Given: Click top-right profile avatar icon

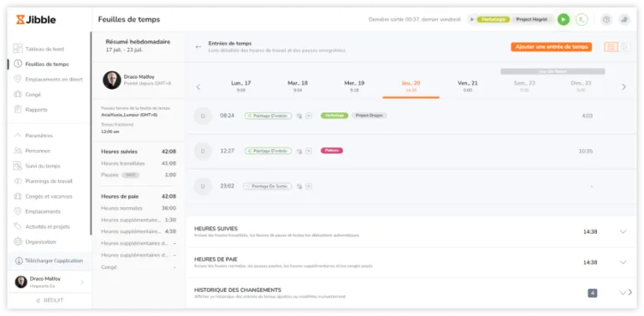Looking at the screenshot, I should [x=624, y=20].
